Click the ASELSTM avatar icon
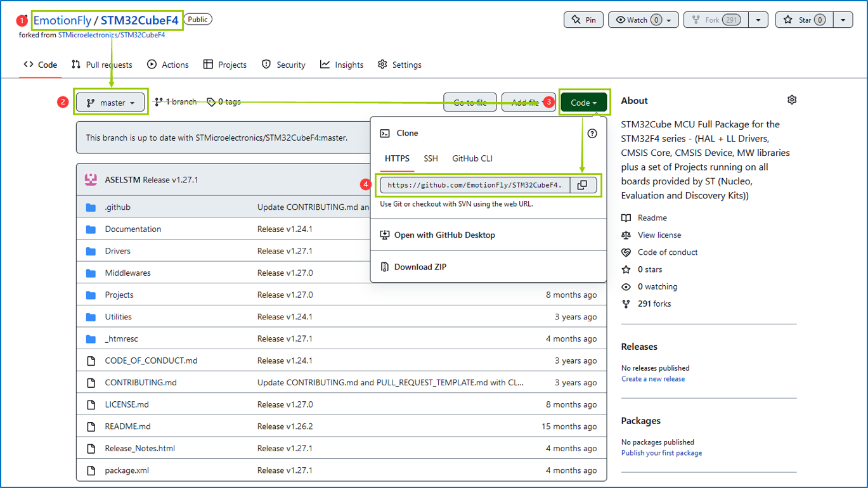Image resolution: width=868 pixels, height=488 pixels. (x=91, y=179)
